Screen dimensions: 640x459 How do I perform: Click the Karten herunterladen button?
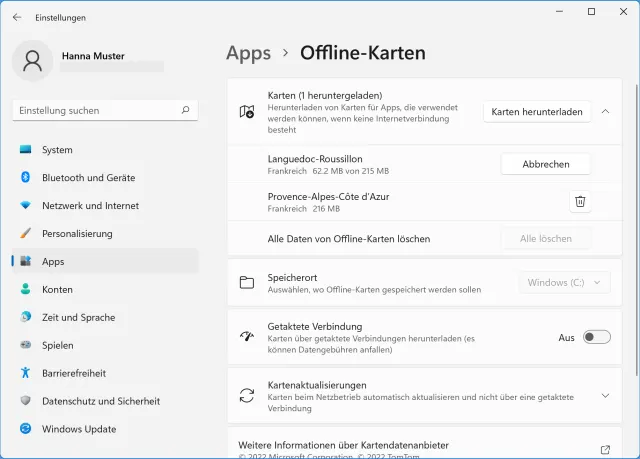536,112
